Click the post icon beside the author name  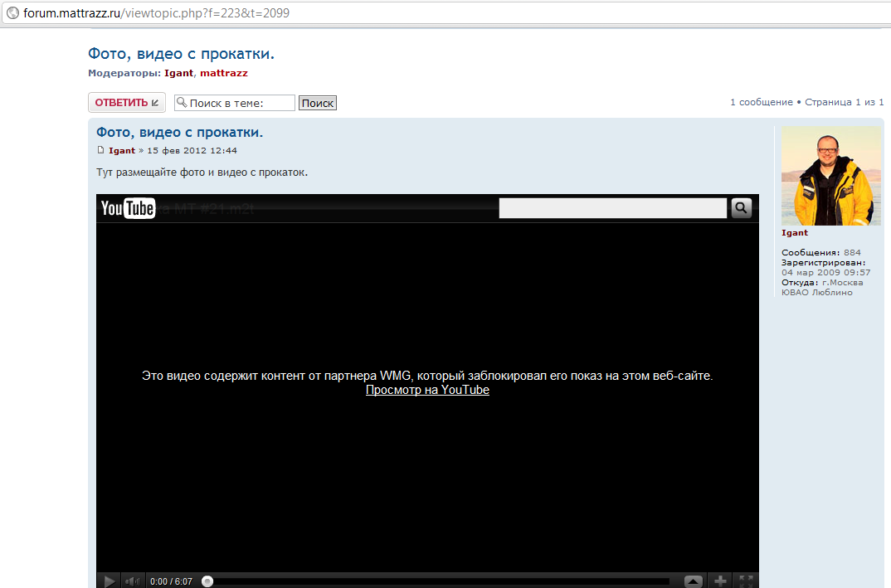click(101, 150)
